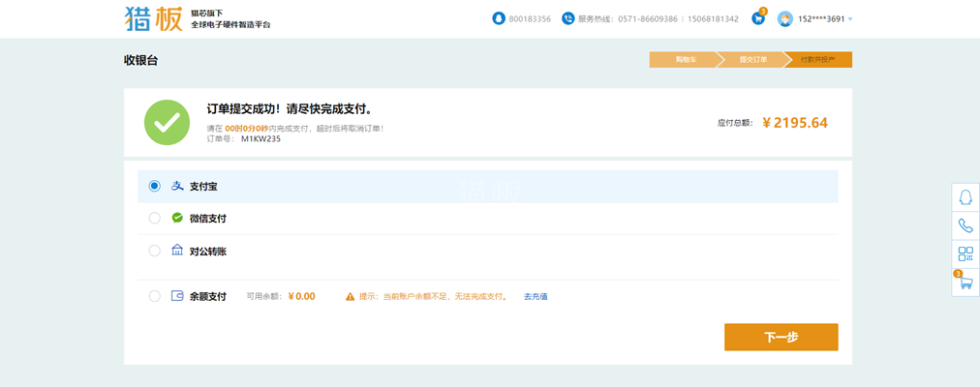Choose 对公转账 as the payment method
Image resolution: width=980 pixels, height=387 pixels.
pos(155,252)
